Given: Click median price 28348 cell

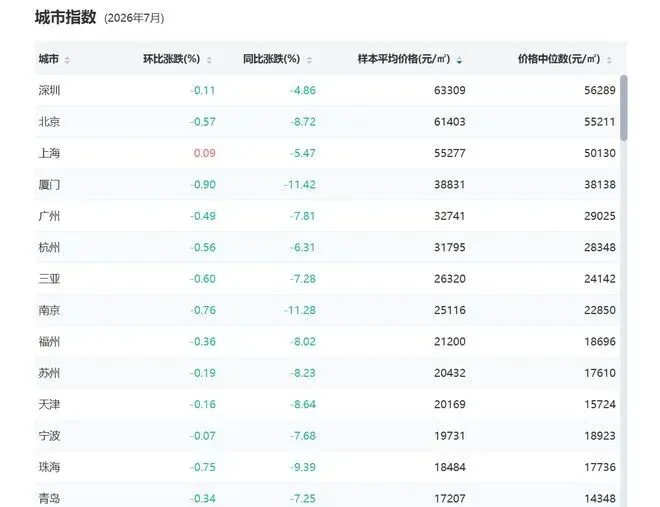Looking at the screenshot, I should tap(600, 247).
